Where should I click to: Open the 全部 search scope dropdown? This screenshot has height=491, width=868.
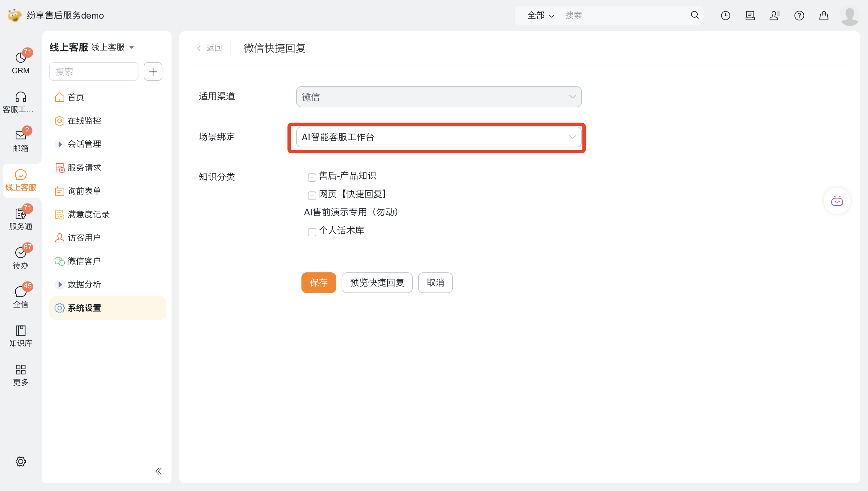[540, 16]
